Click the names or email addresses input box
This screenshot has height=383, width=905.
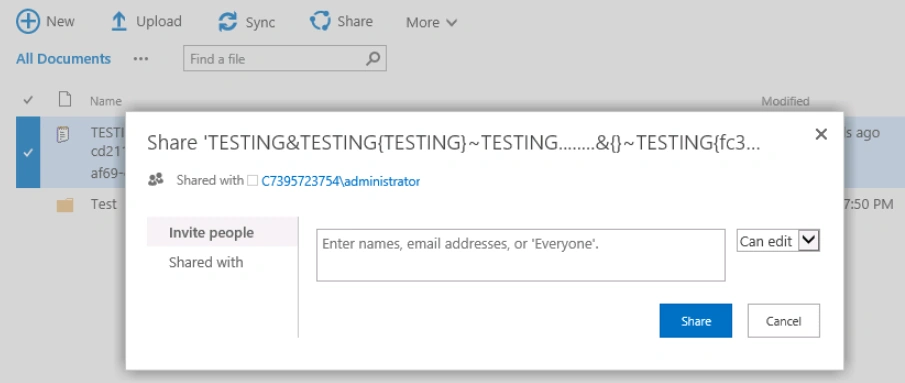click(521, 255)
